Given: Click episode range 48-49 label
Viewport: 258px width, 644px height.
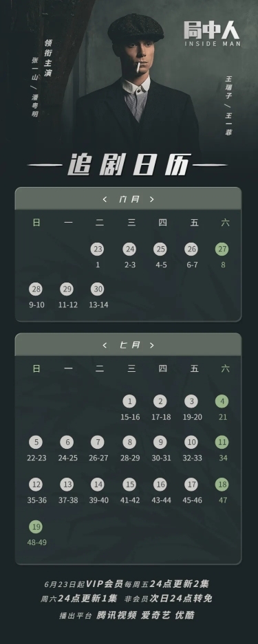Looking at the screenshot, I should [x=37, y=542].
